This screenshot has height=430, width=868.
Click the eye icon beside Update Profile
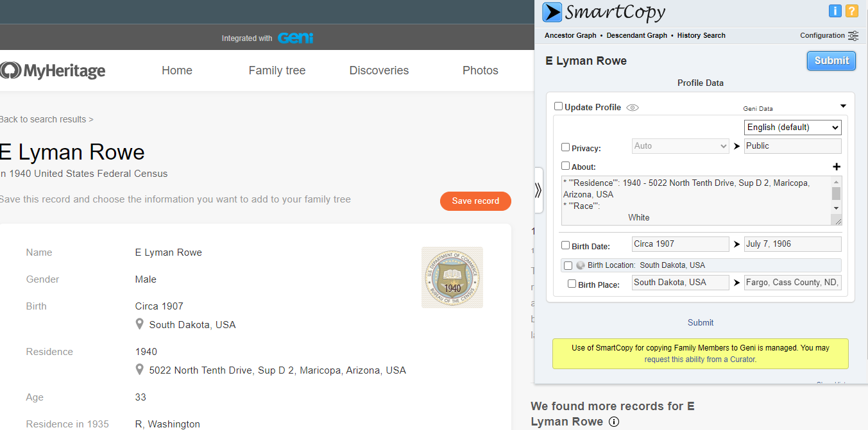click(x=633, y=108)
